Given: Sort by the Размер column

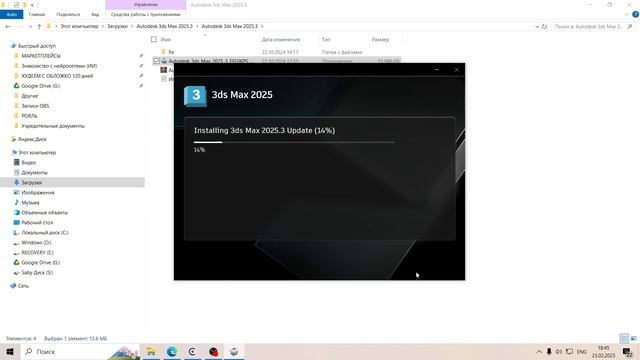Looking at the screenshot, I should 380,40.
